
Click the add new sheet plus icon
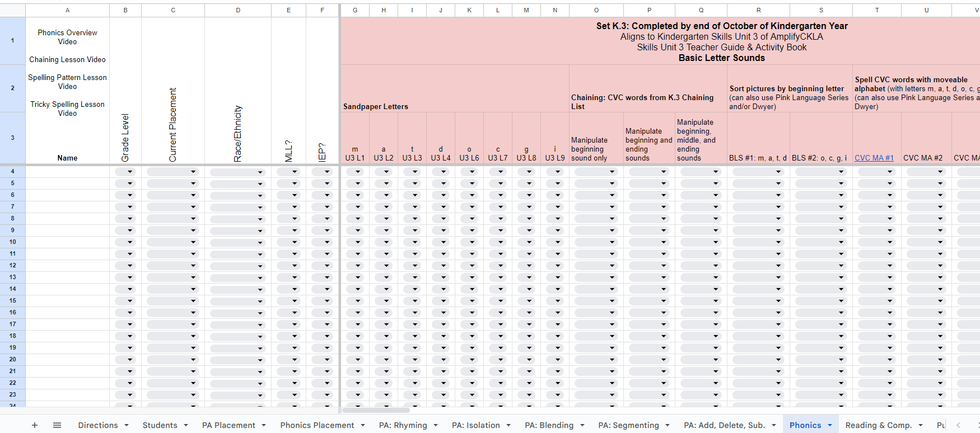coord(35,425)
